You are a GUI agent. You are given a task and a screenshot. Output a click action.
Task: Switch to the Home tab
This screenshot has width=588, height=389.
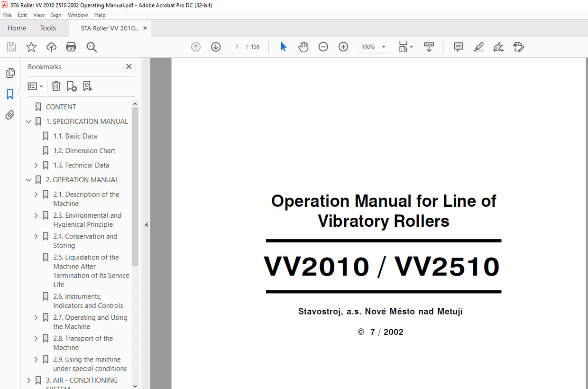[x=17, y=28]
